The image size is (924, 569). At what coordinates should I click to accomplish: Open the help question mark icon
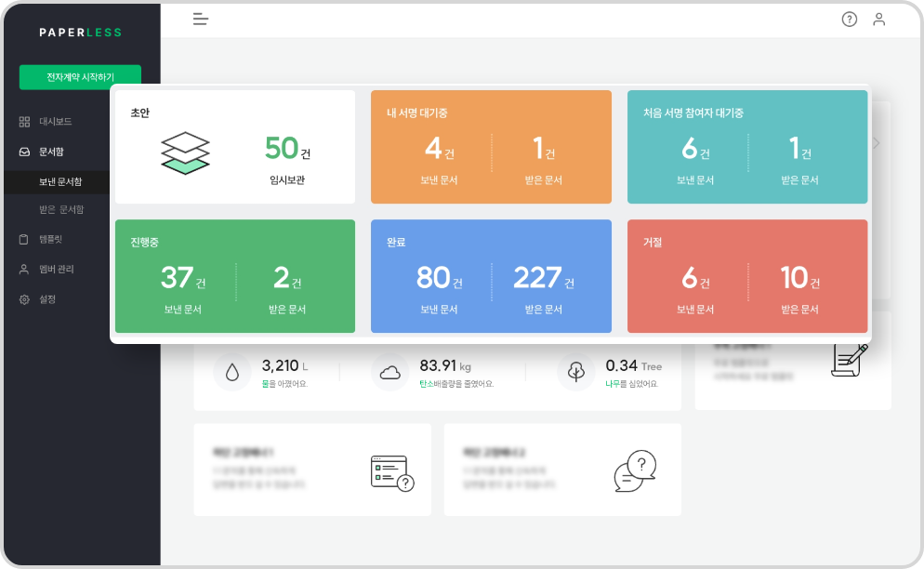point(849,20)
